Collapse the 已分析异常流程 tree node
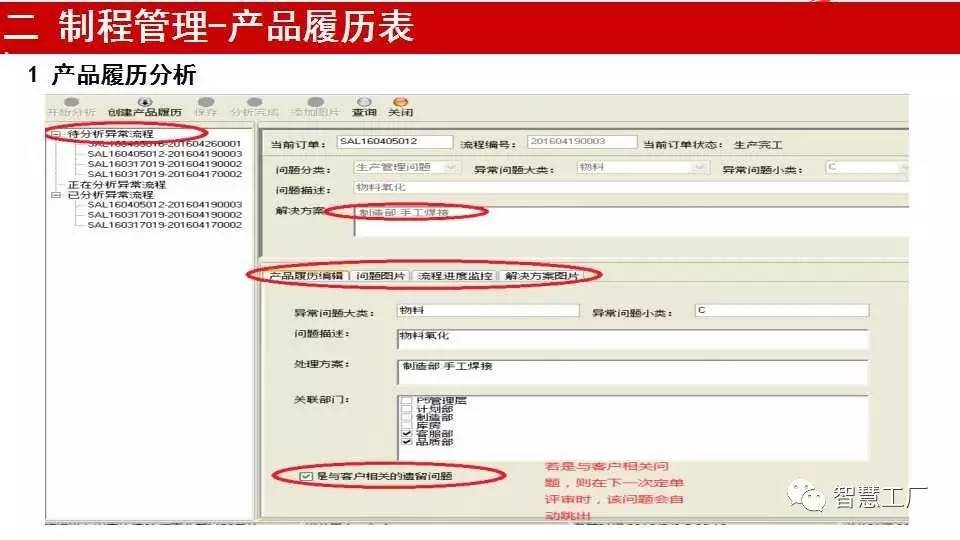Screen dimensions: 960x540 pyautogui.click(x=56, y=195)
